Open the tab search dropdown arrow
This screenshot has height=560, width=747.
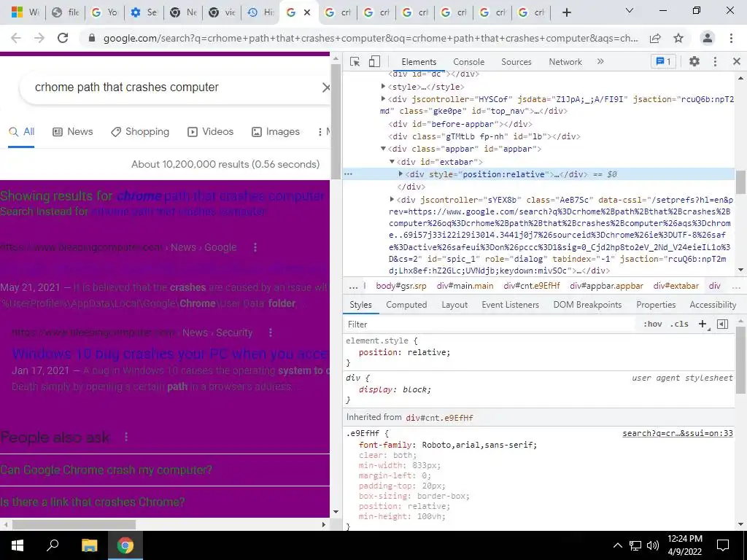tap(630, 10)
